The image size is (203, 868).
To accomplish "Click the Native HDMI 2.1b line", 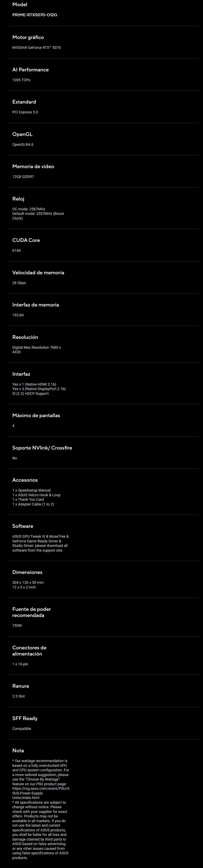I will pyautogui.click(x=34, y=384).
